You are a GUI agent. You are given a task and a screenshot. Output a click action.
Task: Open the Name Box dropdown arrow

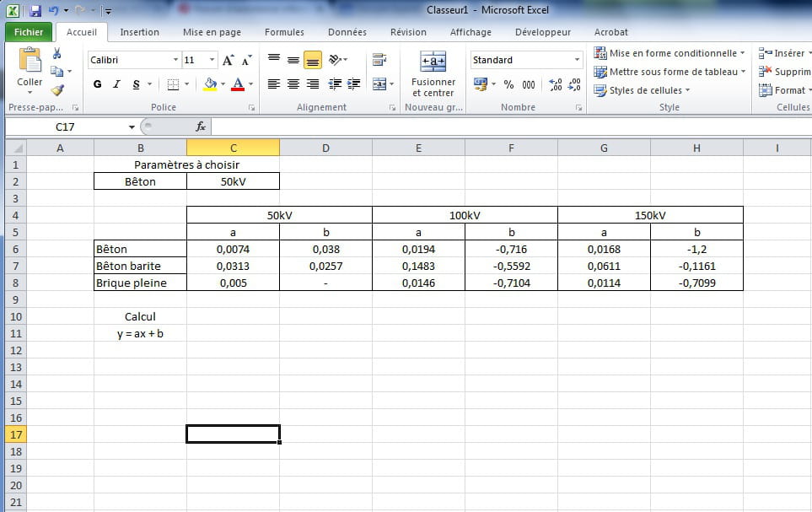pyautogui.click(x=132, y=127)
